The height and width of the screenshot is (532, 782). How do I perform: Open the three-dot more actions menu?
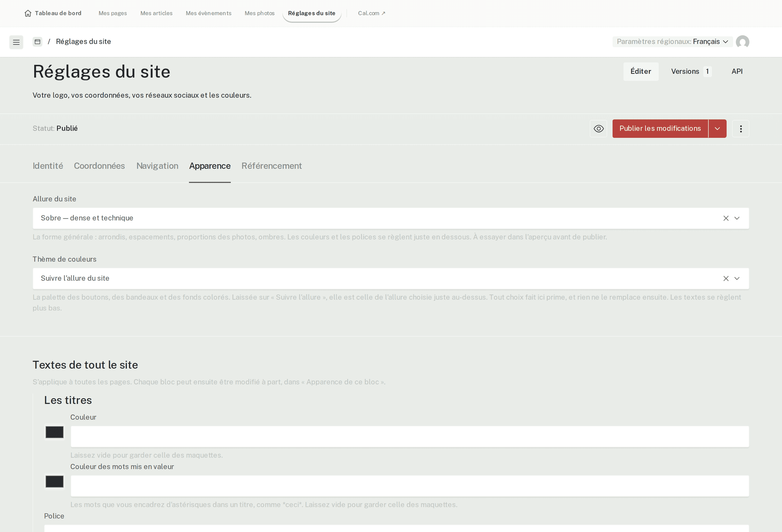(x=741, y=129)
